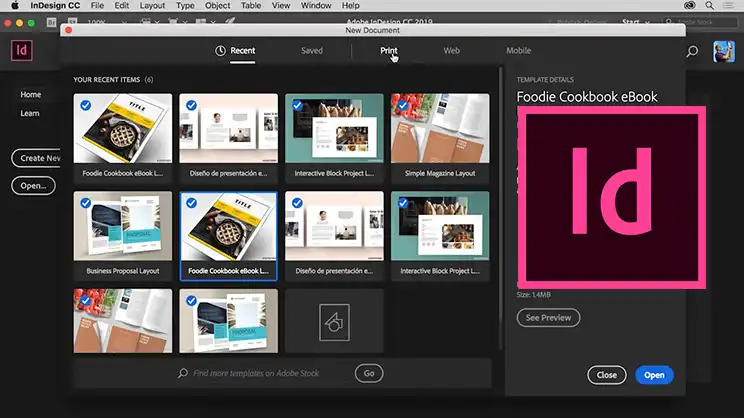Click the Find more templates on Adobe Stock field
The height and width of the screenshot is (418, 744).
pos(256,373)
